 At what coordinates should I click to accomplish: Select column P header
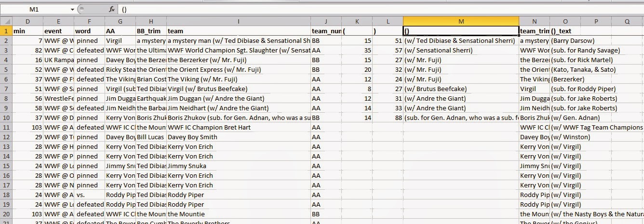click(x=596, y=22)
